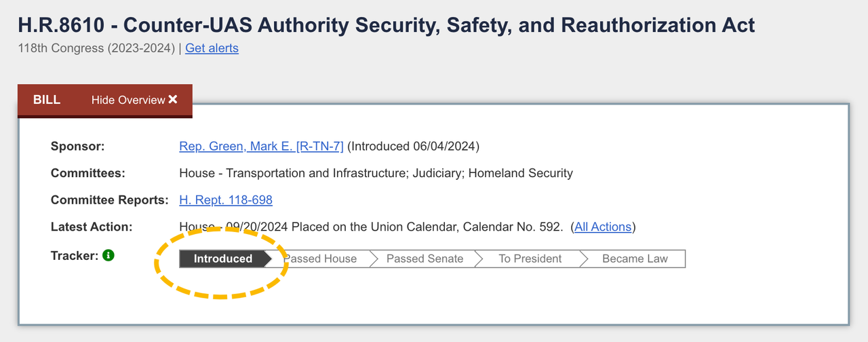Open the Get alerts link
The width and height of the screenshot is (868, 342).
click(212, 48)
